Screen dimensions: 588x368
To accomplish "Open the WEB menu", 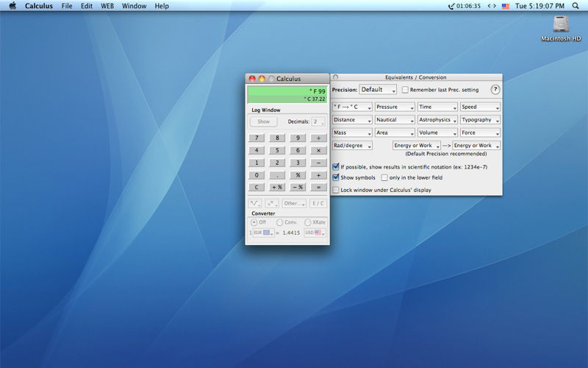I will coord(107,6).
